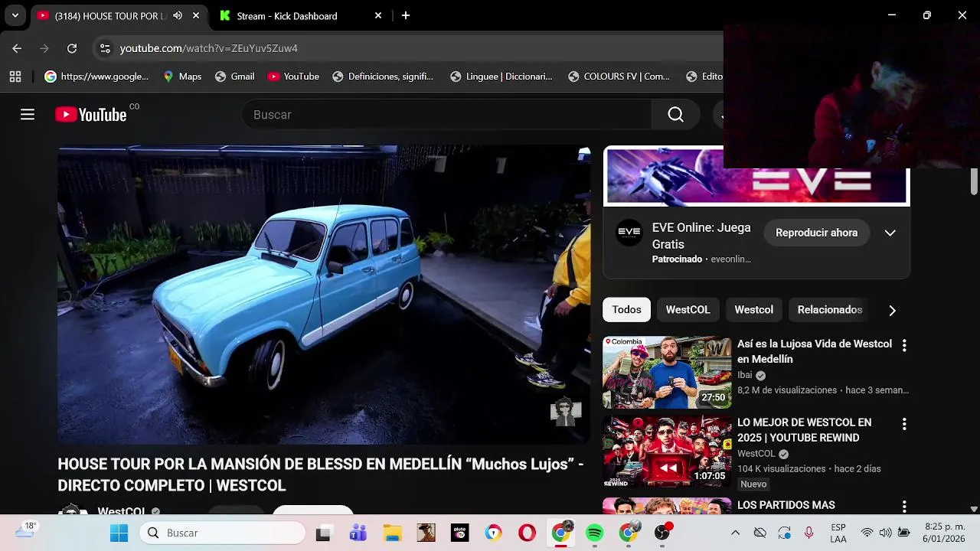Open options menu for Lujosa Vida video

tap(904, 345)
